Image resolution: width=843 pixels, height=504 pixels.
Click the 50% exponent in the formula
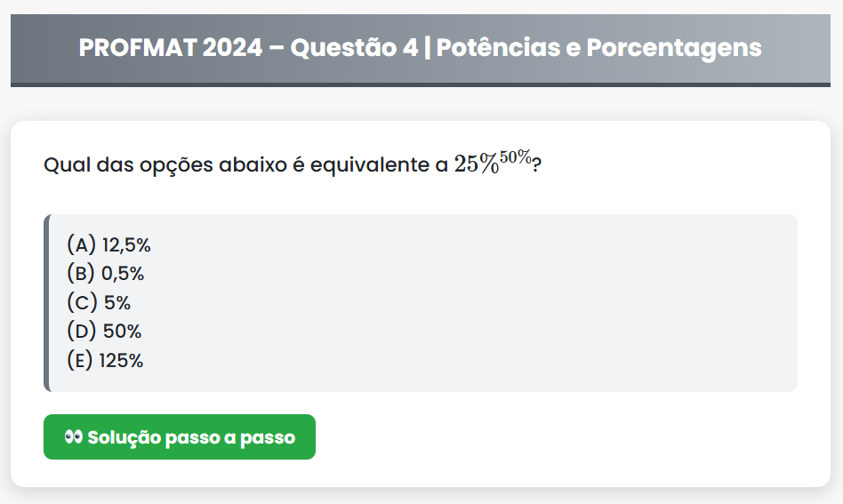pos(516,157)
